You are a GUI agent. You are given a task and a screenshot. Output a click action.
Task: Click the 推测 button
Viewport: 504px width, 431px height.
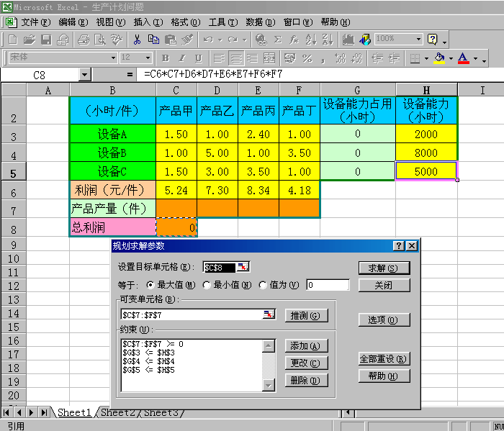pyautogui.click(x=306, y=315)
